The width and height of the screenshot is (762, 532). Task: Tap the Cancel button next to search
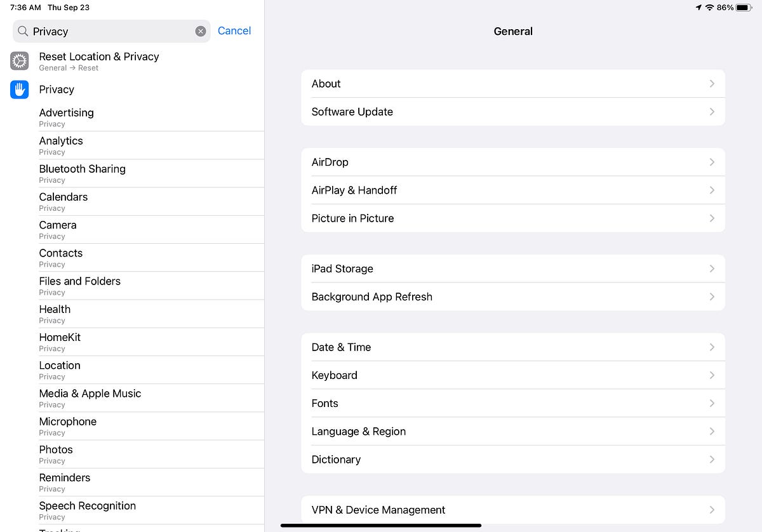point(234,30)
